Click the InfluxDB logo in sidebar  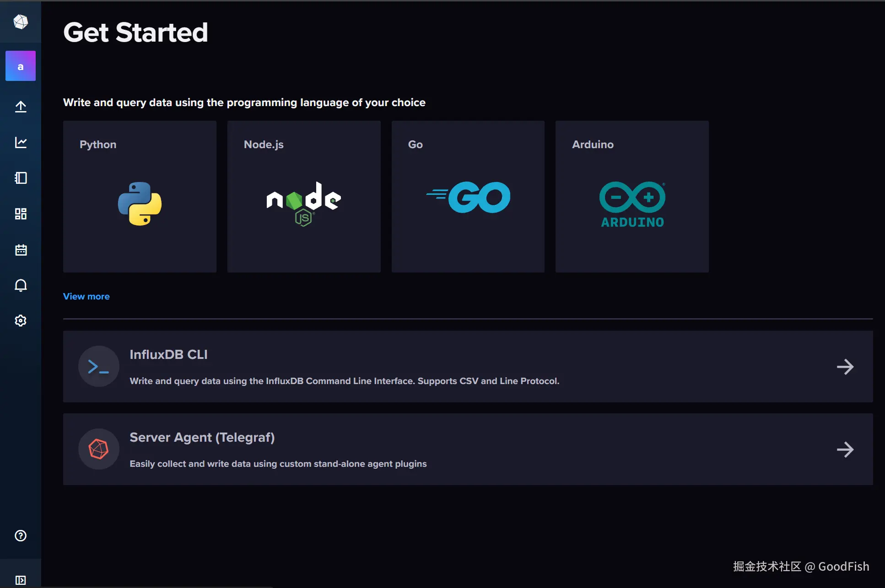click(x=21, y=21)
